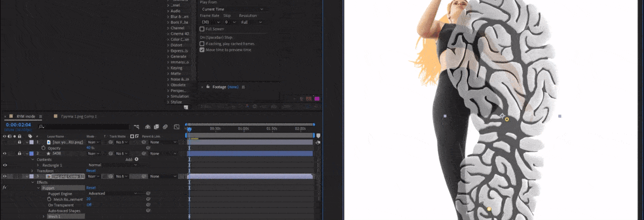Click the Add shape contents arrow button
This screenshot has width=644, height=220.
pyautogui.click(x=136, y=159)
